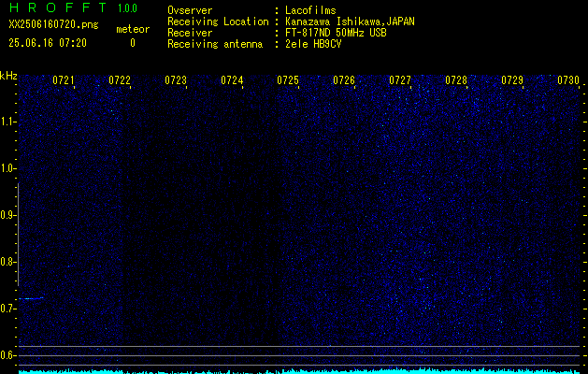The image size is (588, 374).
Task: Click the 0.7 frequency axis label
Action: (x=7, y=309)
